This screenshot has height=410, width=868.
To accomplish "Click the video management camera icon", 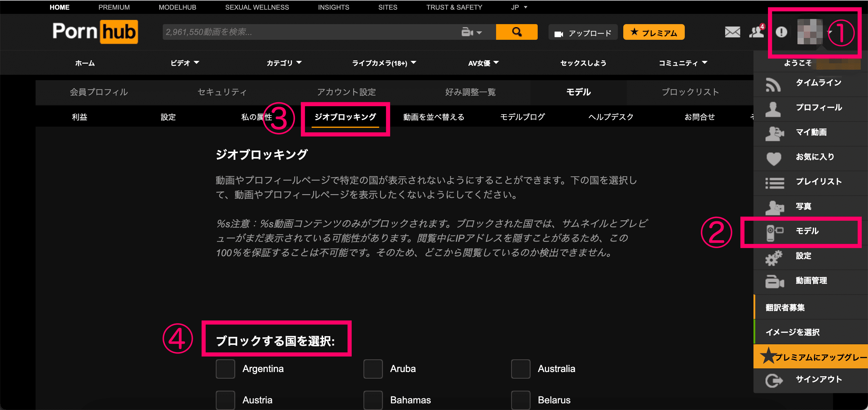I will click(775, 282).
